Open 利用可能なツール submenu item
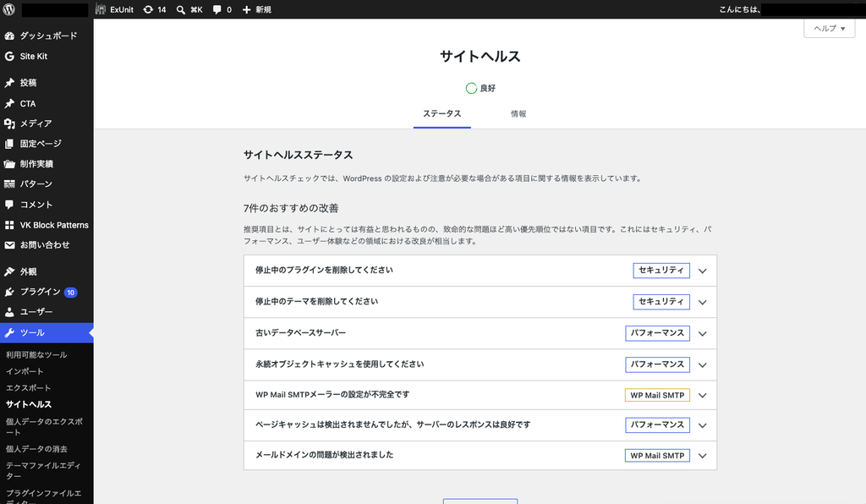 pos(36,355)
